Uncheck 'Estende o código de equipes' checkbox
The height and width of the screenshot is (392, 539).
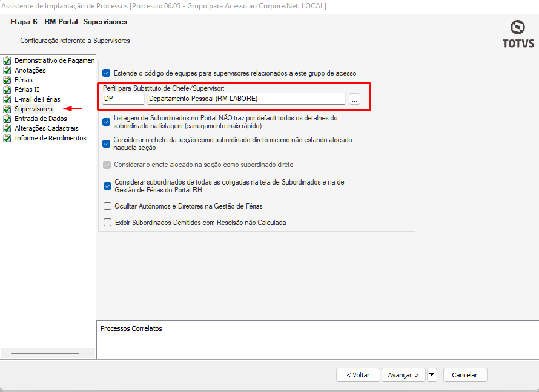pyautogui.click(x=107, y=73)
